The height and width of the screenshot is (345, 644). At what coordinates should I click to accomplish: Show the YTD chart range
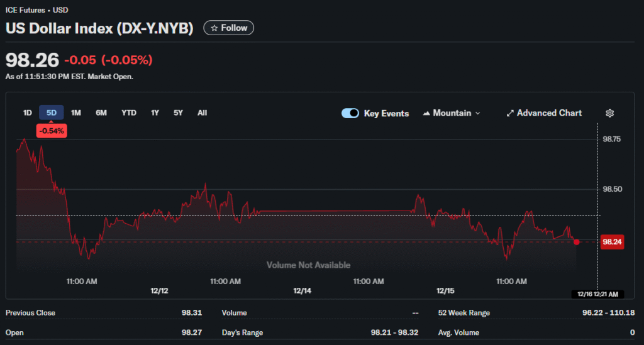(129, 113)
